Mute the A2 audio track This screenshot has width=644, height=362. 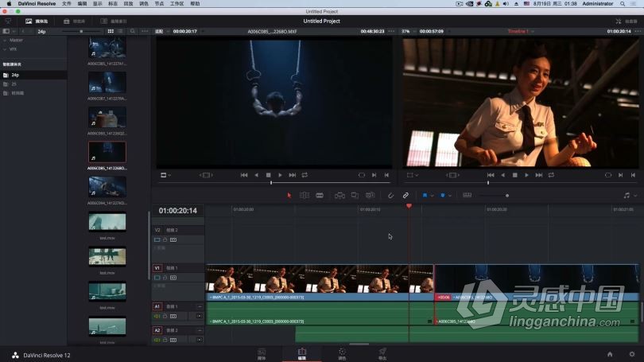click(157, 341)
